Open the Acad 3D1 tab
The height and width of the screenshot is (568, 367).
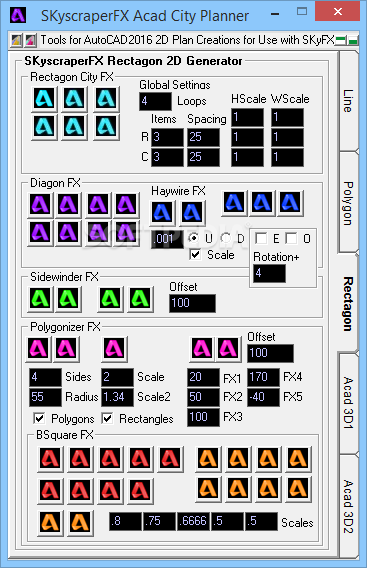[348, 403]
